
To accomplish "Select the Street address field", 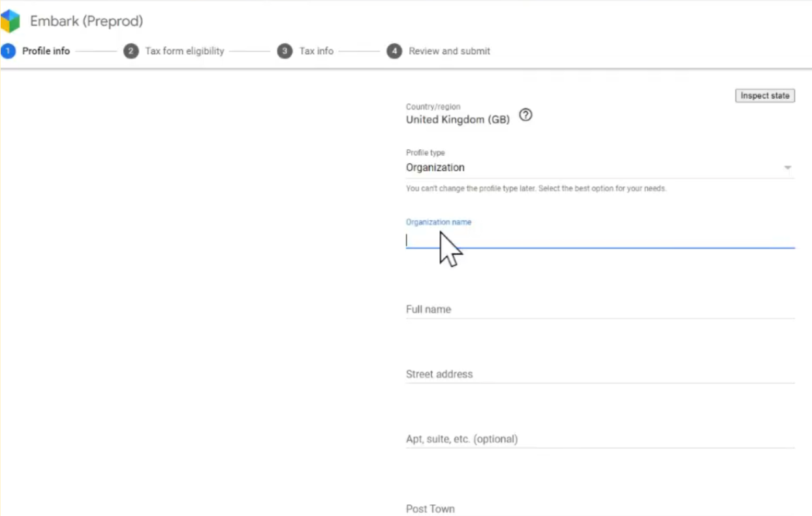I will [599, 374].
